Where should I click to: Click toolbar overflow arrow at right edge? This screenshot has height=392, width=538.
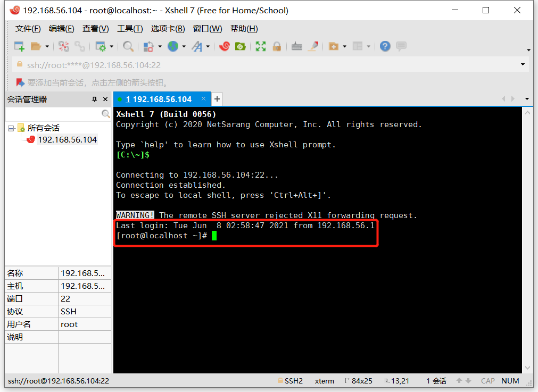tap(528, 50)
